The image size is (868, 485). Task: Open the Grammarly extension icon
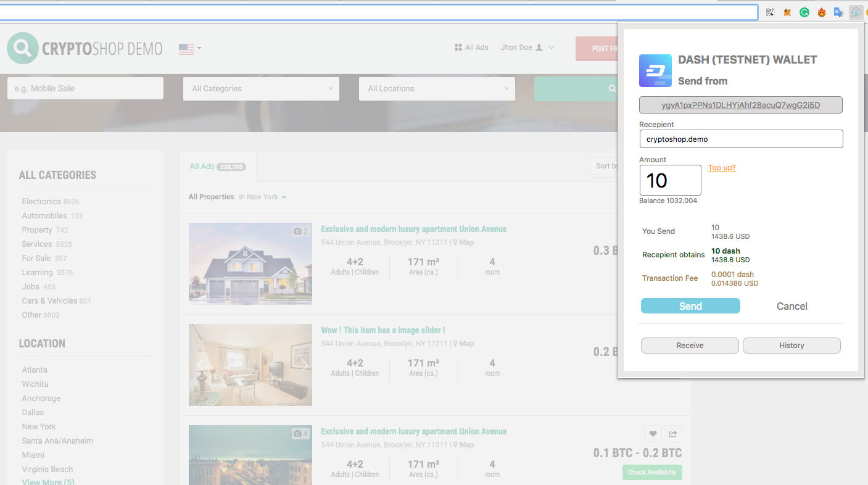tap(804, 12)
